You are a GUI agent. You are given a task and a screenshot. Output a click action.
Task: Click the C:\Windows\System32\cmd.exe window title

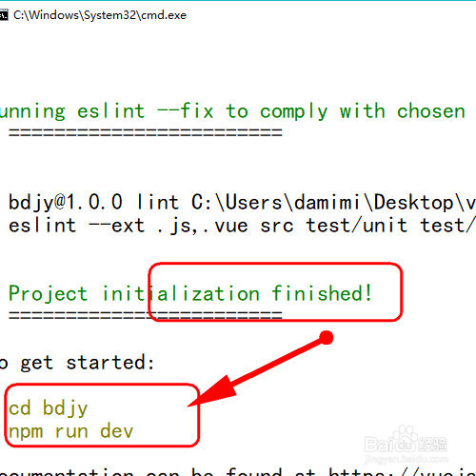pos(100,15)
